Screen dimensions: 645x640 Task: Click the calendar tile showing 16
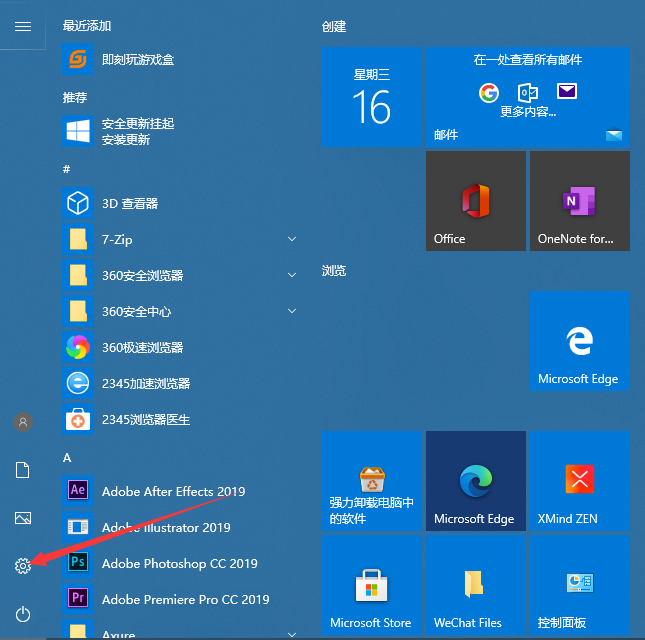tap(371, 98)
